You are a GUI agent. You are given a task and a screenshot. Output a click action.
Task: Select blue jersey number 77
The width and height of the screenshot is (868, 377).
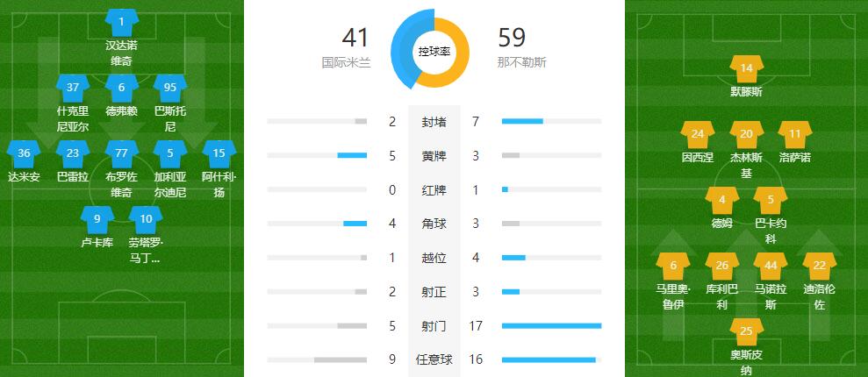tap(121, 153)
